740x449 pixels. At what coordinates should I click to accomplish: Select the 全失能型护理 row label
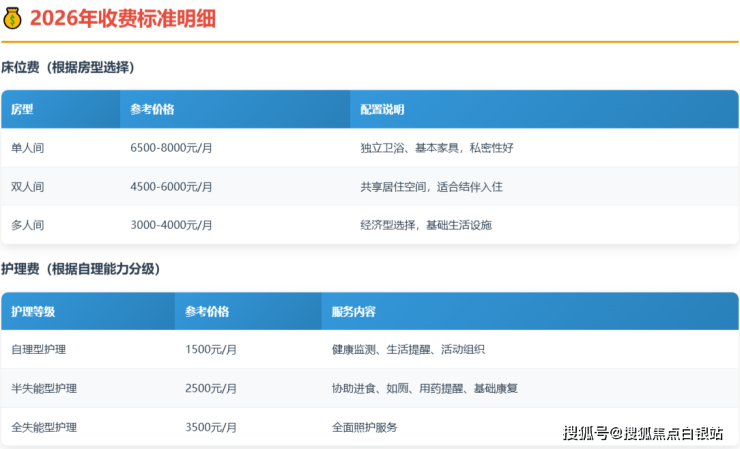[x=44, y=427]
